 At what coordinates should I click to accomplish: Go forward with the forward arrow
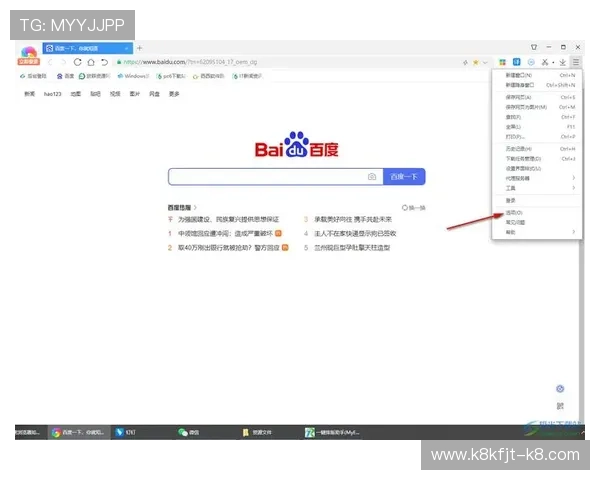[64, 62]
